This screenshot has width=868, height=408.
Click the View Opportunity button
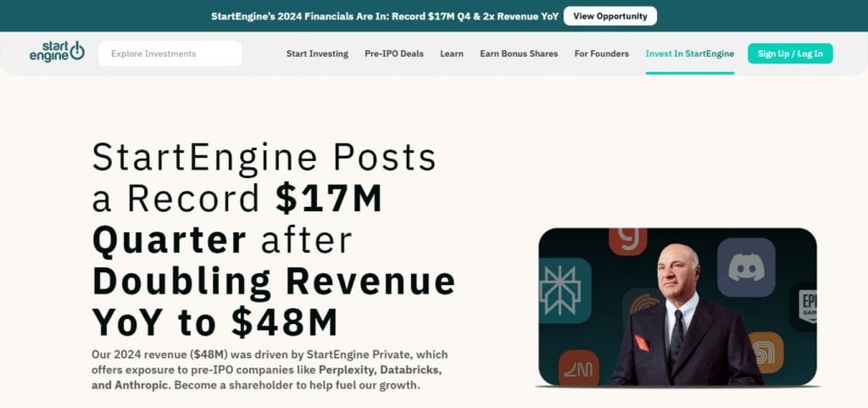pos(610,16)
